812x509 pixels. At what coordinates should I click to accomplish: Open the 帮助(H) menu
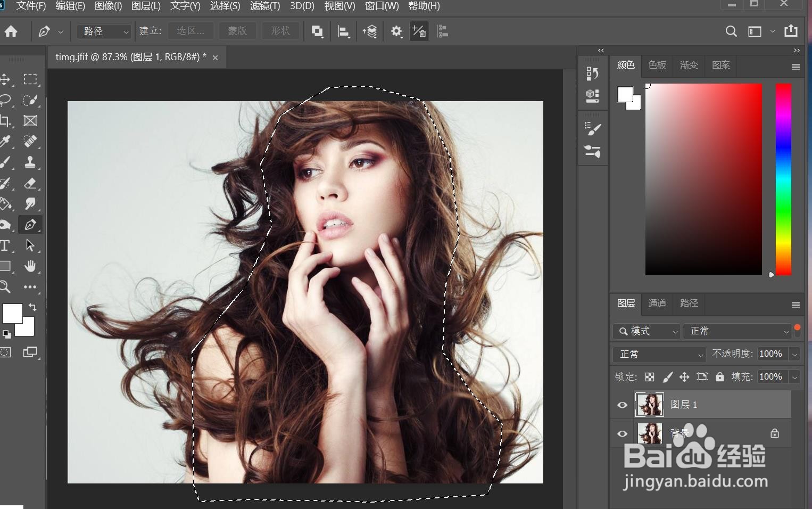coord(424,6)
